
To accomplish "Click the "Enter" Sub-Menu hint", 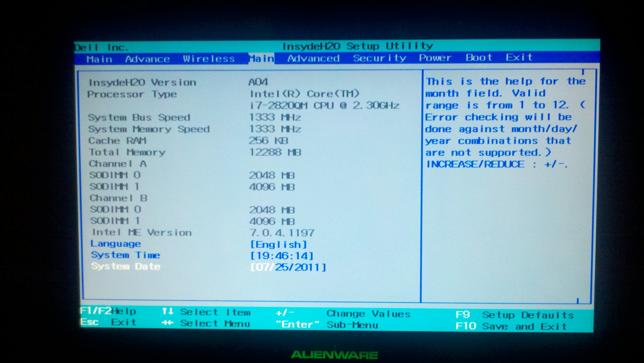I will pyautogui.click(x=327, y=325).
